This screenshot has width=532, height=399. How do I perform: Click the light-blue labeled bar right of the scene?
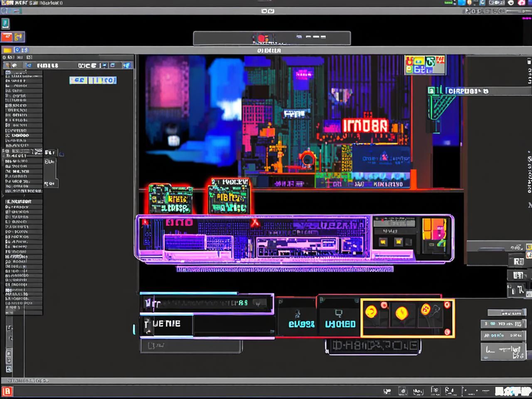click(488, 91)
